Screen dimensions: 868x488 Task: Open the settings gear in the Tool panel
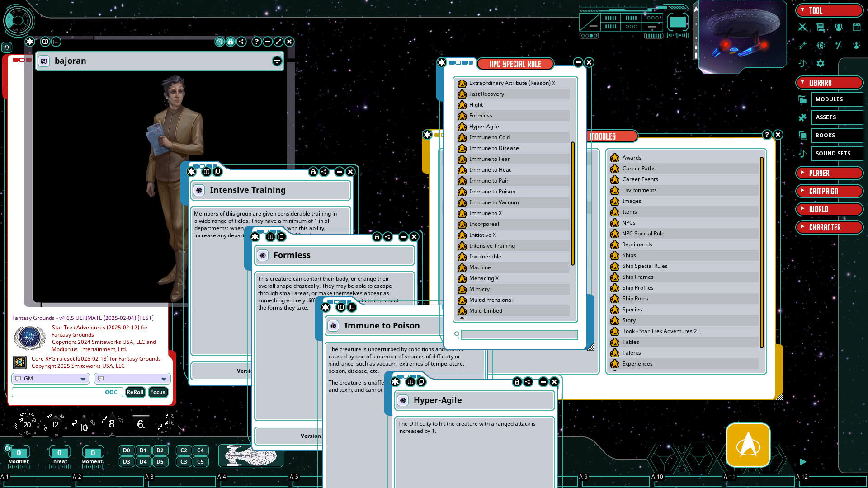(x=820, y=63)
